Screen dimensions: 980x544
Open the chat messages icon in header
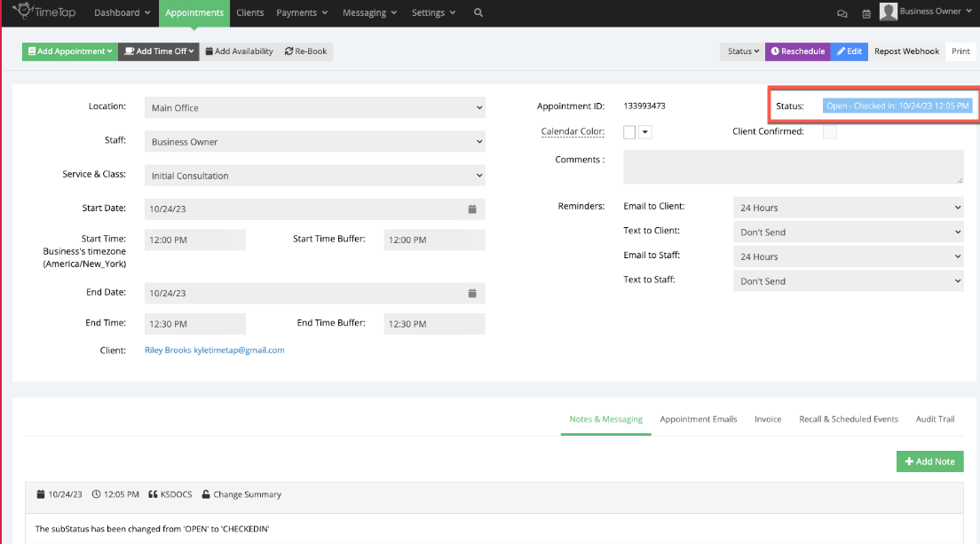[842, 13]
